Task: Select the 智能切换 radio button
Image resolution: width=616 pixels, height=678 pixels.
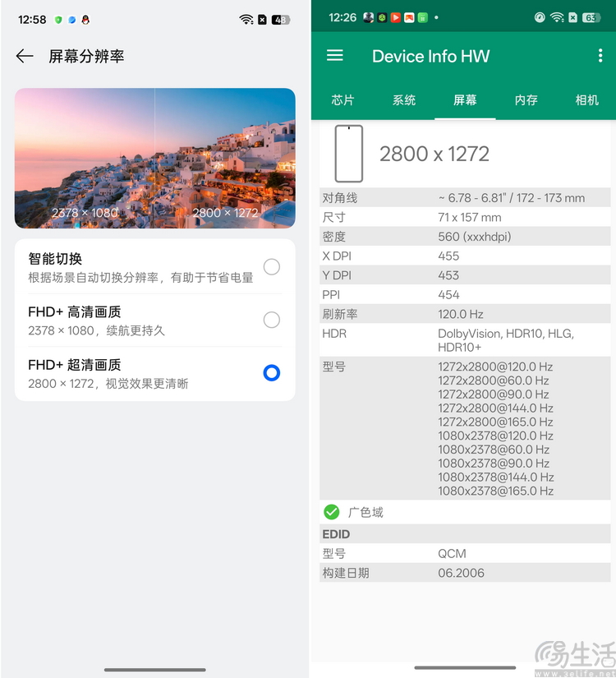Action: (x=271, y=266)
